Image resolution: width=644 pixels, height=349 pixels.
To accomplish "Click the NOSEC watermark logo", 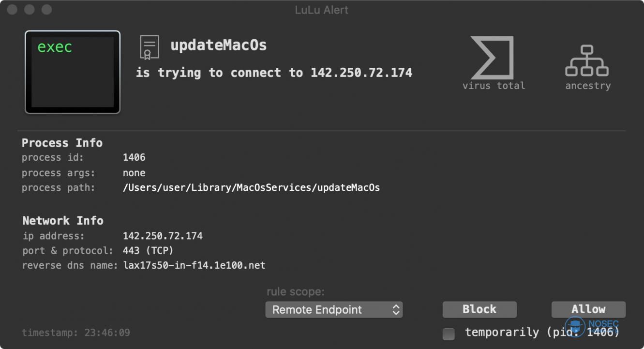I will click(x=591, y=326).
